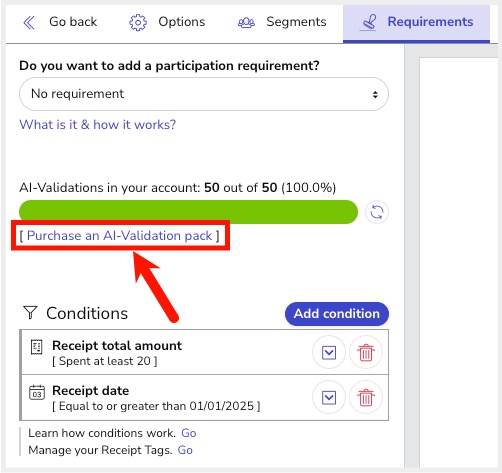Open 'What is it & how it works?' link

tap(98, 125)
